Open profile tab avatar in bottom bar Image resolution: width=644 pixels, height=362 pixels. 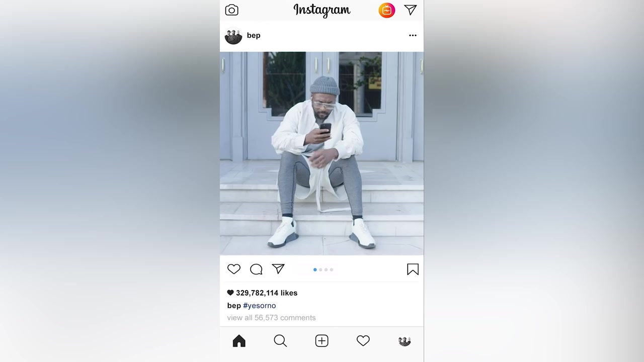pos(405,341)
